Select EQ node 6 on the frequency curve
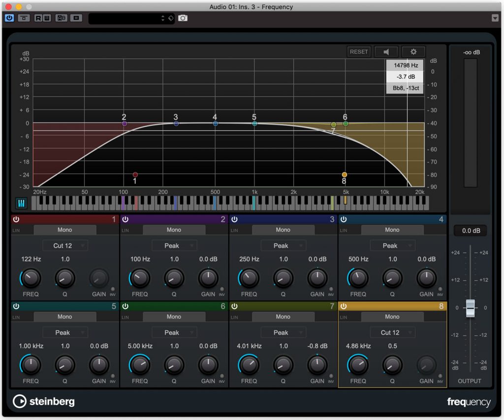The image size is (504, 420). [345, 123]
